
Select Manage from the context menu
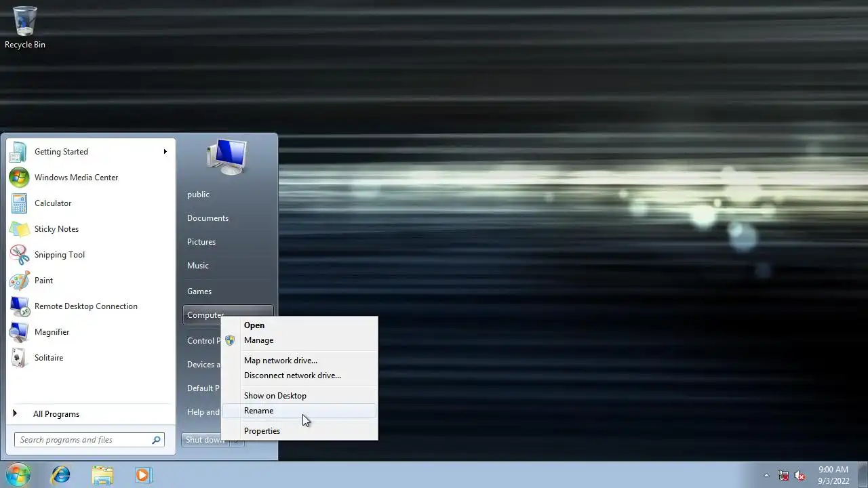coord(299,340)
